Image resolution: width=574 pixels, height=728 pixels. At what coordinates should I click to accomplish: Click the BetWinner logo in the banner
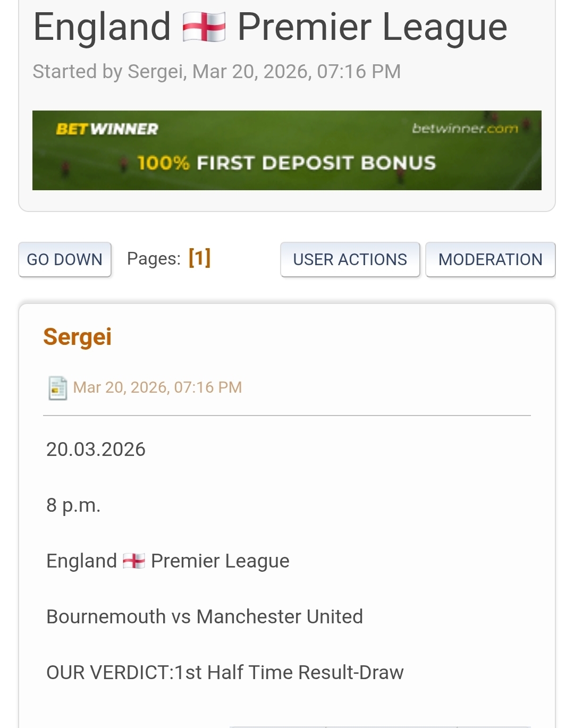click(107, 129)
